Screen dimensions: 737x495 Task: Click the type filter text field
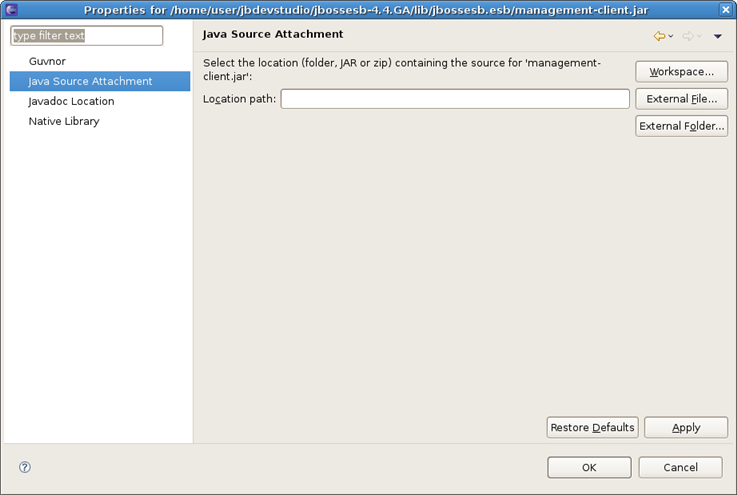point(86,36)
